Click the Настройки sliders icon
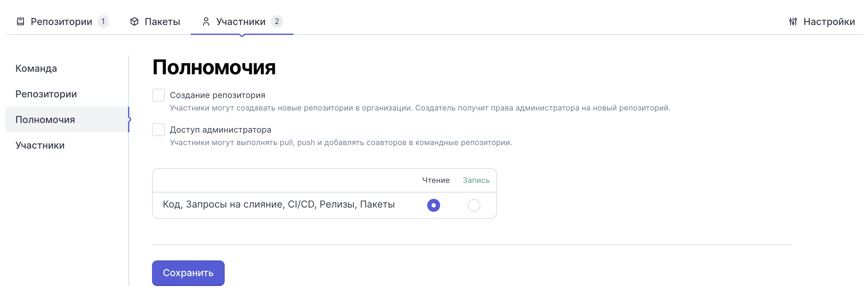Screen dimensions: 868x303 pyautogui.click(x=793, y=21)
